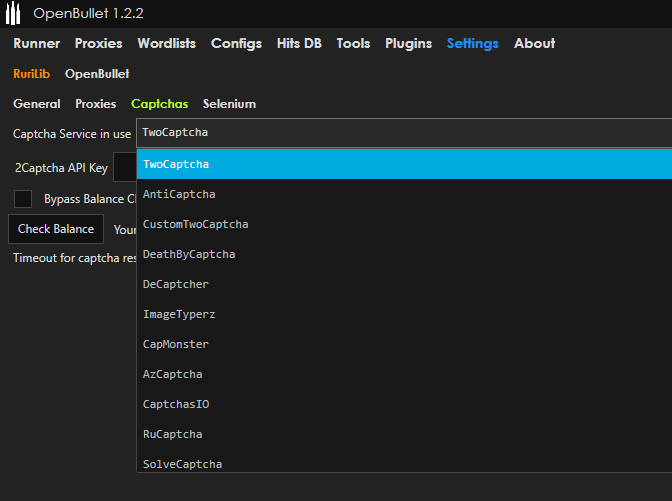
Task: Choose the highlighted TwoCaptcha list option
Action: (x=176, y=164)
